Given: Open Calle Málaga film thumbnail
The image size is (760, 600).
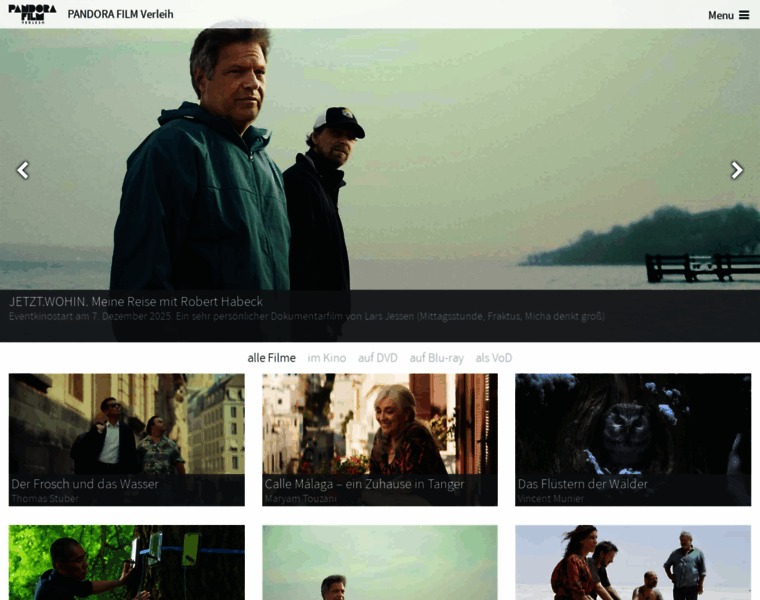Looking at the screenshot, I should 379,425.
